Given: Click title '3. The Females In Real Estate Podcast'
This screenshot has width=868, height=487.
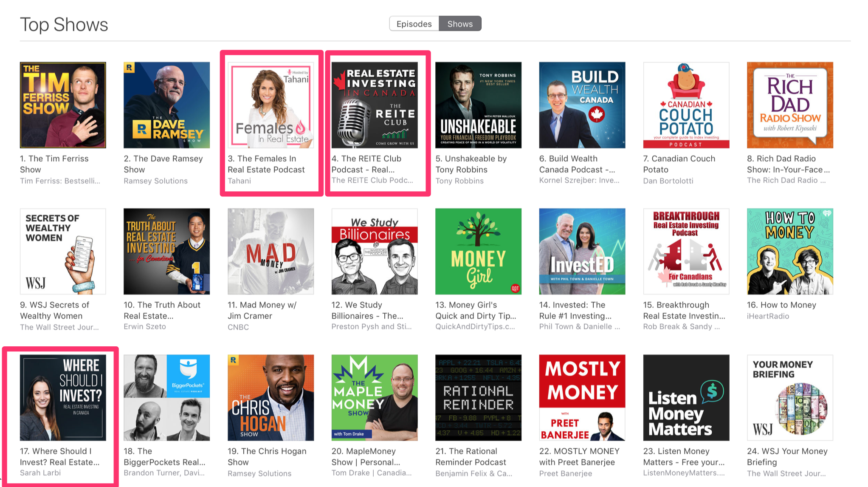Looking at the screenshot, I should pos(266,164).
